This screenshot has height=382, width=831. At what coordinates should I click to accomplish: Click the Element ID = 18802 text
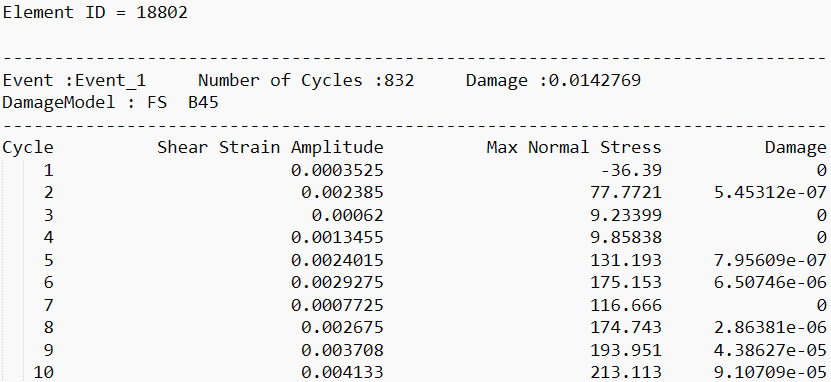pos(95,12)
